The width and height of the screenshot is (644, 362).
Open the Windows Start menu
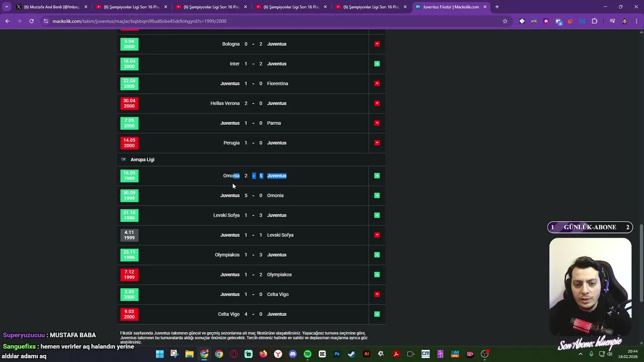[x=159, y=354]
